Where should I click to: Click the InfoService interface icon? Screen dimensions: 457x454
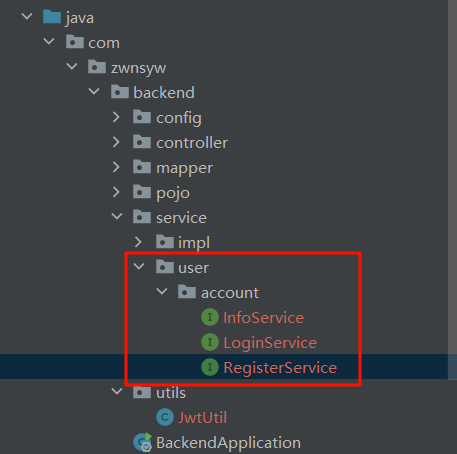click(210, 317)
